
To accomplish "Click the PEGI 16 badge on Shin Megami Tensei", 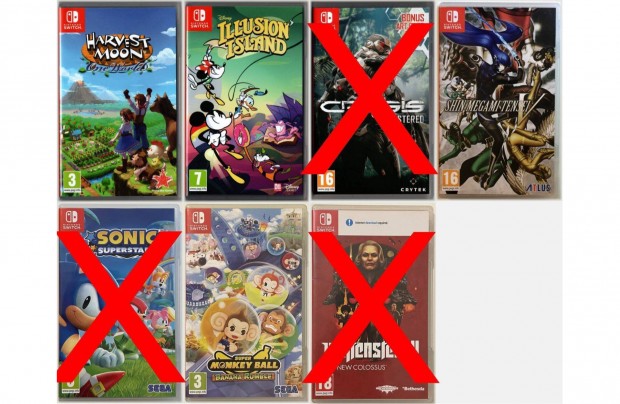I will pyautogui.click(x=450, y=181).
